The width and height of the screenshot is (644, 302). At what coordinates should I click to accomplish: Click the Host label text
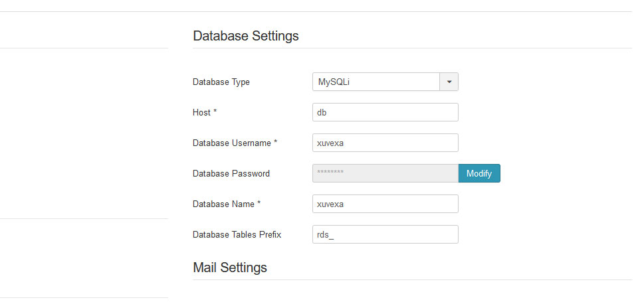pos(201,112)
